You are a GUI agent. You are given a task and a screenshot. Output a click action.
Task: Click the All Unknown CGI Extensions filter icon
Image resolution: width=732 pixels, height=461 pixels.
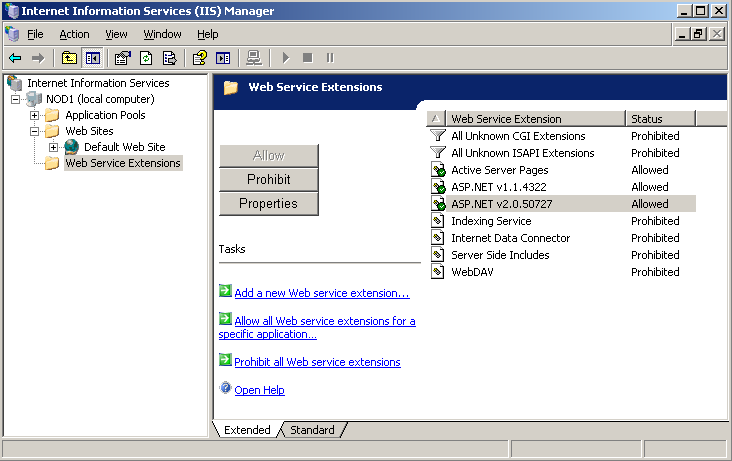[x=437, y=136]
